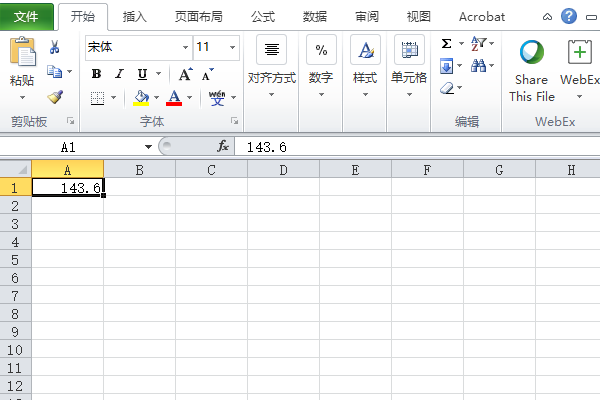Click the Paste clipboard icon
Viewport: 600px width, 400px height.
click(23, 51)
